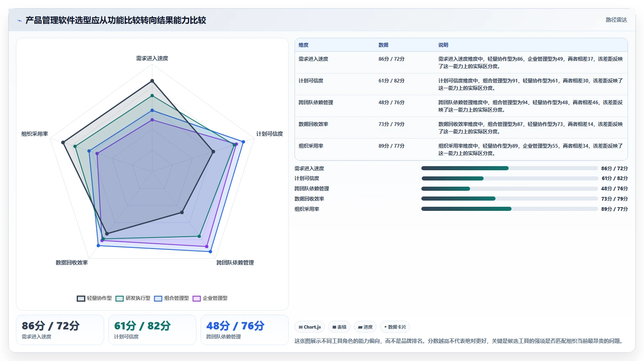Click the 计划可信度 radar axis label
Screen dimensions: 644x361
pyautogui.click(x=269, y=134)
